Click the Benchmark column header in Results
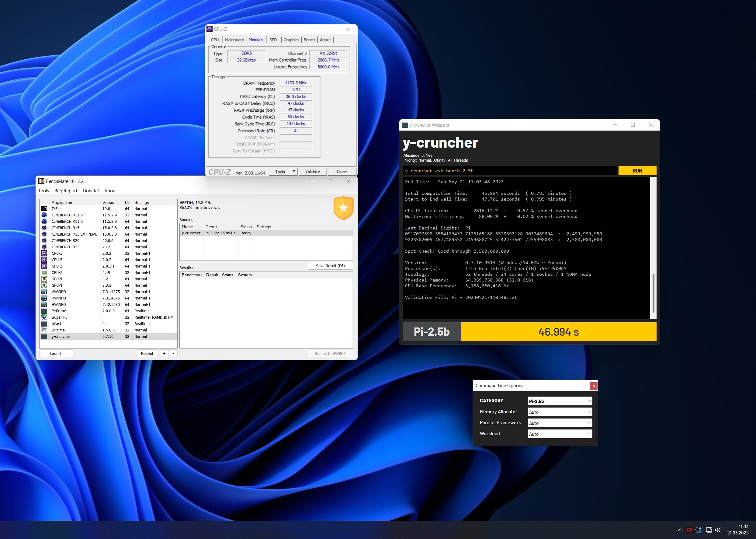The image size is (756, 539). (x=192, y=275)
